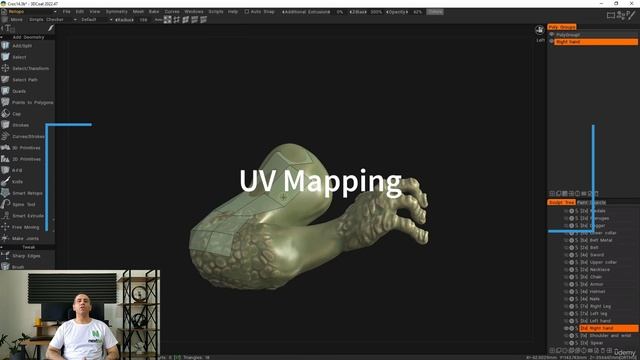640x360 pixels.
Task: Pick the Curves/Strokes tool
Action: pos(27,136)
